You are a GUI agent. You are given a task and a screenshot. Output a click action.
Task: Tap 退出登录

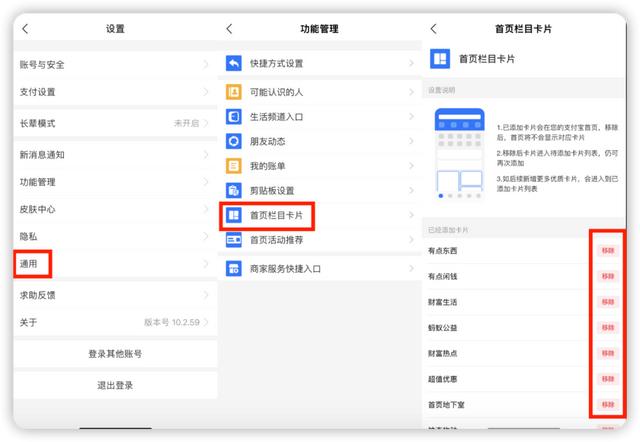click(x=115, y=385)
